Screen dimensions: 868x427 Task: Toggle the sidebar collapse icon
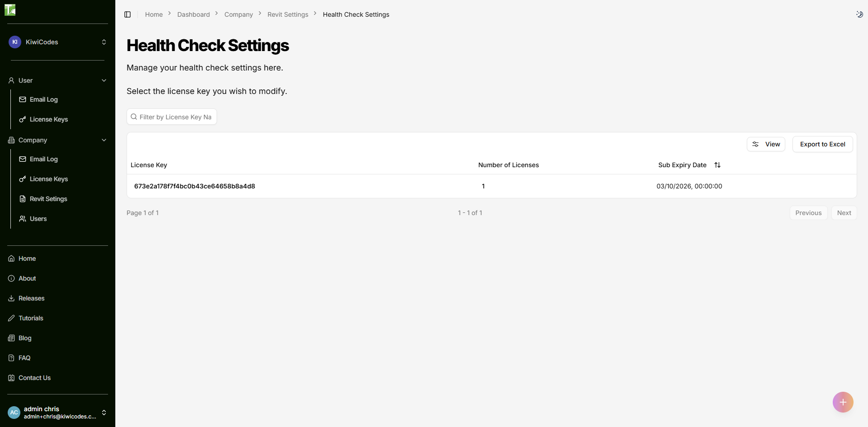[x=127, y=14]
